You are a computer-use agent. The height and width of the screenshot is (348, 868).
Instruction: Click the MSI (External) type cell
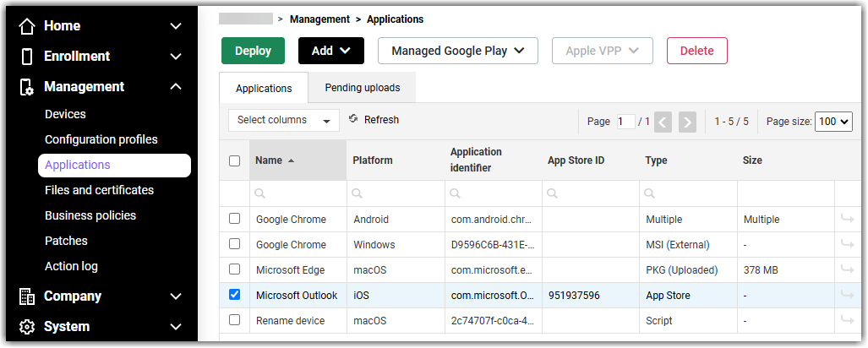point(688,245)
